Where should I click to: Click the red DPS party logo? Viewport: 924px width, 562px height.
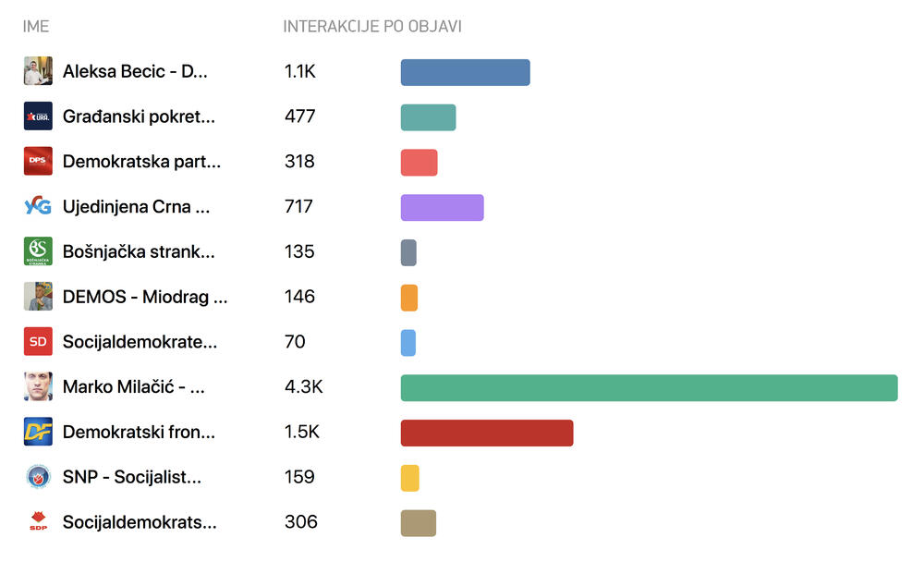[x=38, y=161]
